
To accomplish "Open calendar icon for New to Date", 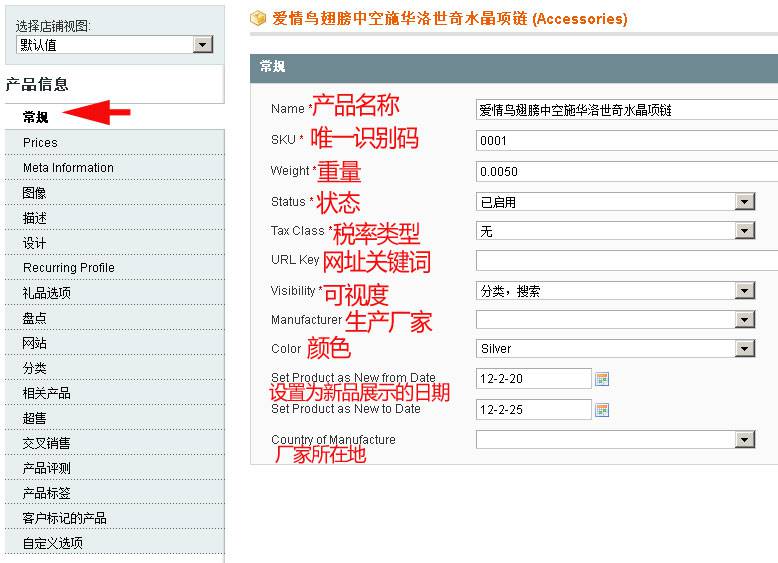I will tap(602, 410).
